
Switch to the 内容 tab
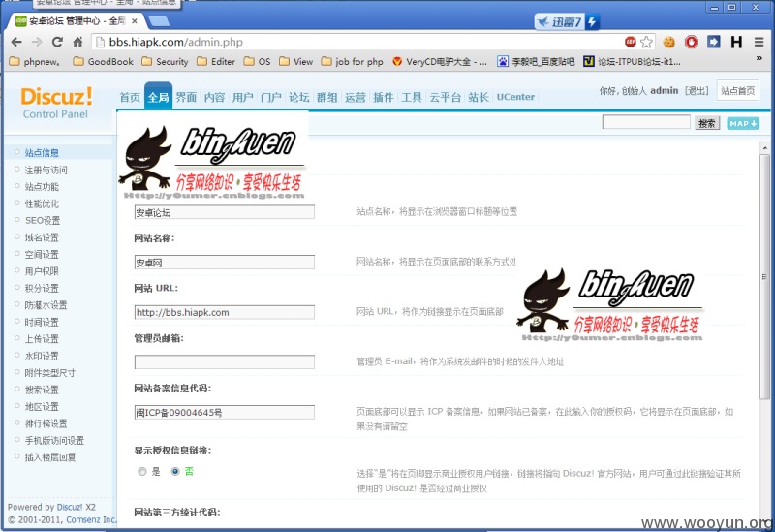point(214,98)
